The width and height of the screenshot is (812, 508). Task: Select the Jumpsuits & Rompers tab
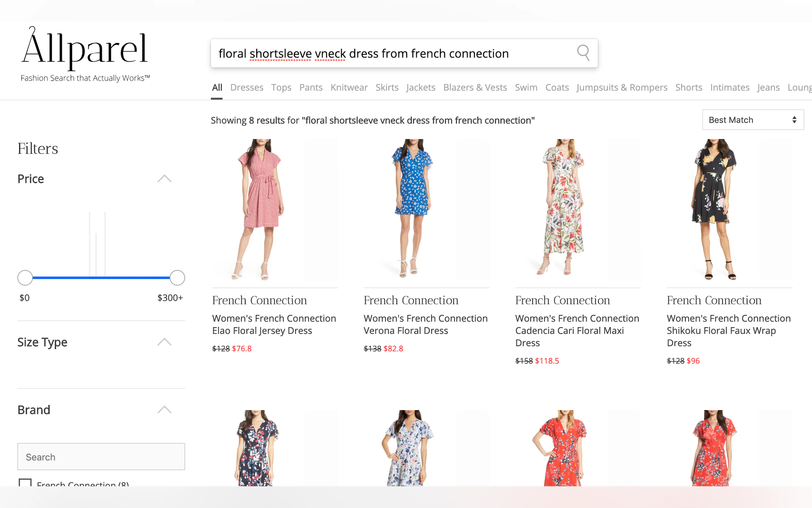pos(622,88)
